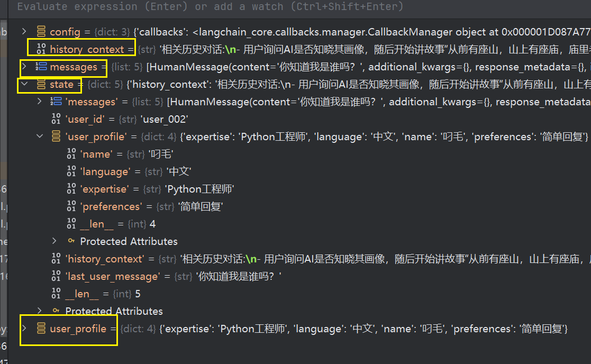Click the string icon beside nested 'history_context'

click(56, 259)
